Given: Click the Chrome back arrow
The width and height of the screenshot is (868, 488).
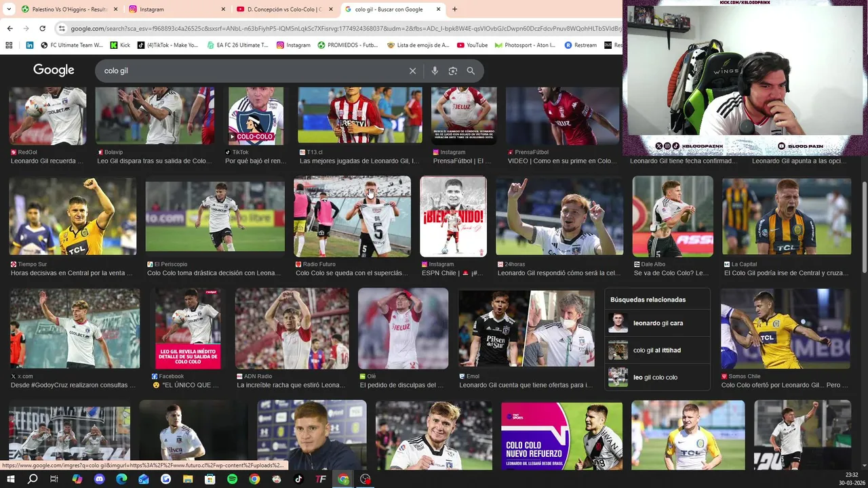Looking at the screenshot, I should coord(9,28).
